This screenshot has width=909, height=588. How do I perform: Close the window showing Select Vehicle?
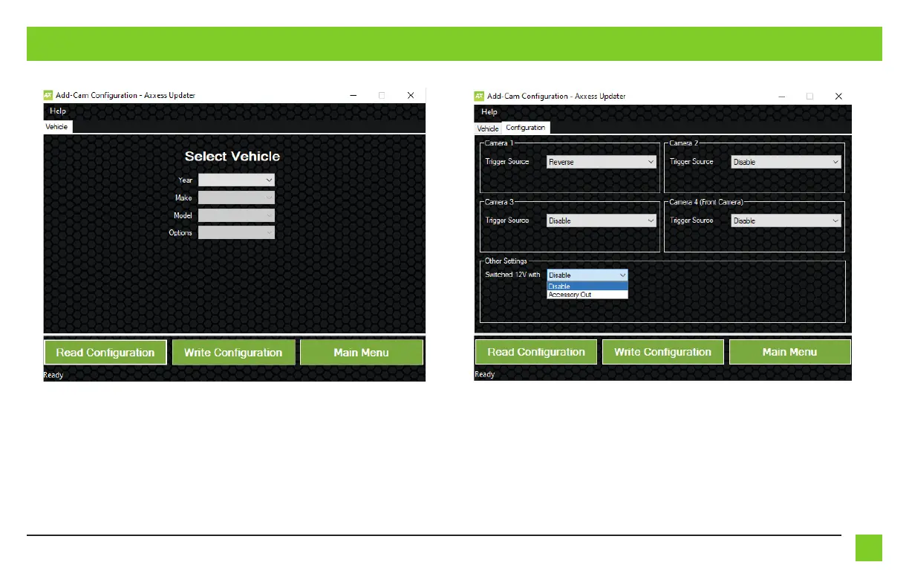tap(410, 95)
